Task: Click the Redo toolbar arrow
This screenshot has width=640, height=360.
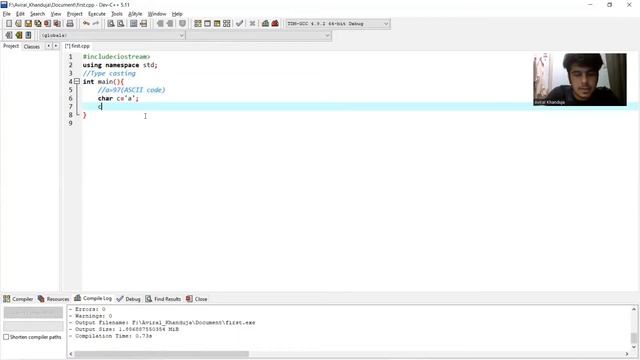Action: 96,24
